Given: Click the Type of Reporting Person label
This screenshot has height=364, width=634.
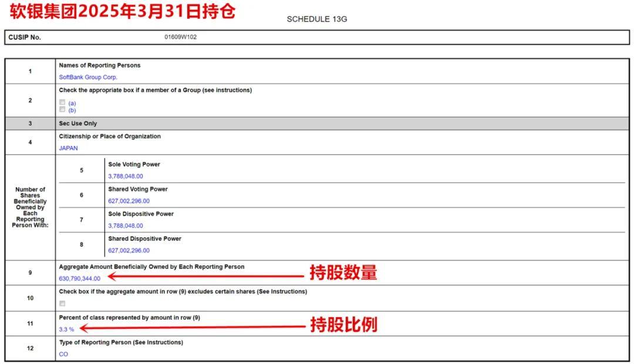Looking at the screenshot, I should 121,342.
